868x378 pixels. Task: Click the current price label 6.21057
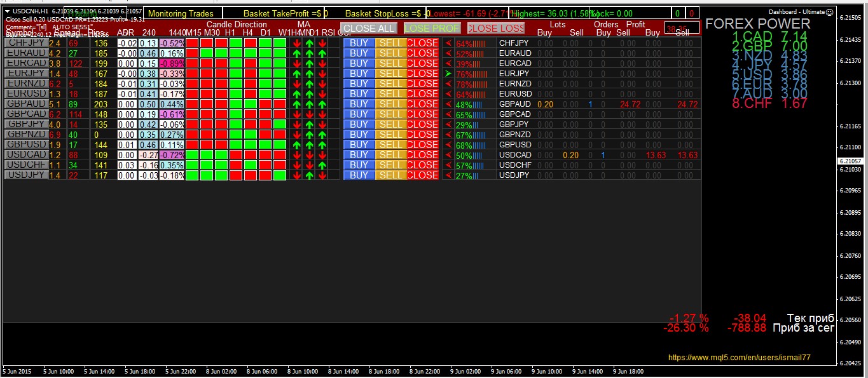pyautogui.click(x=852, y=161)
